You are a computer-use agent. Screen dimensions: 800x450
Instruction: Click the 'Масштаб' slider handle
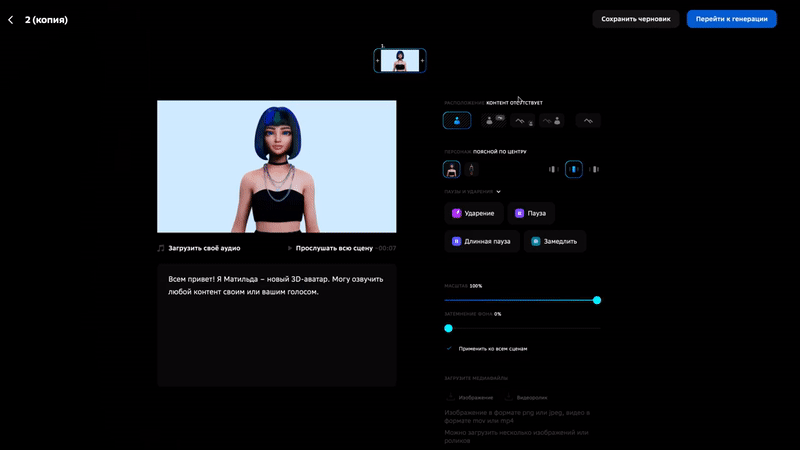(597, 300)
